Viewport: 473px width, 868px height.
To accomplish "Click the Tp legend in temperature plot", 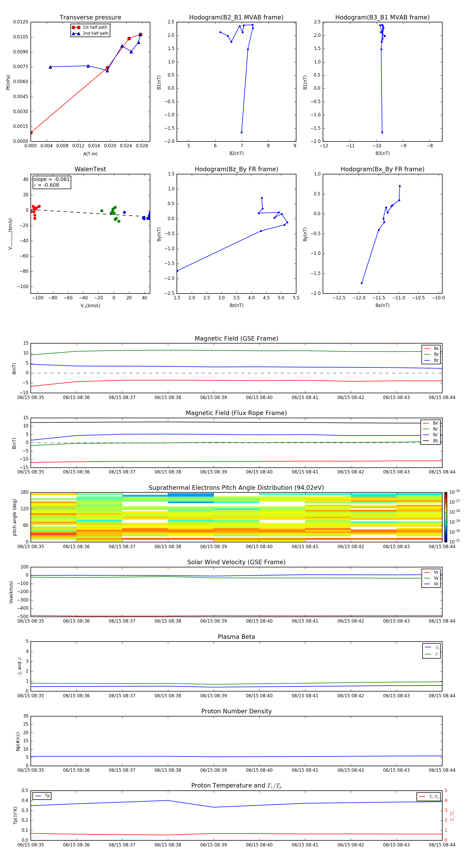I will [42, 796].
